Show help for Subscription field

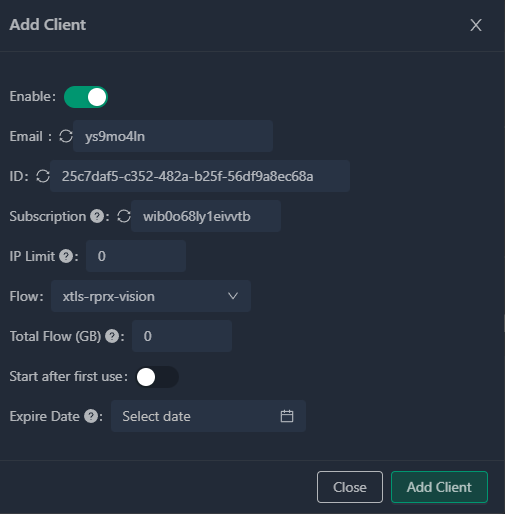[x=97, y=216]
